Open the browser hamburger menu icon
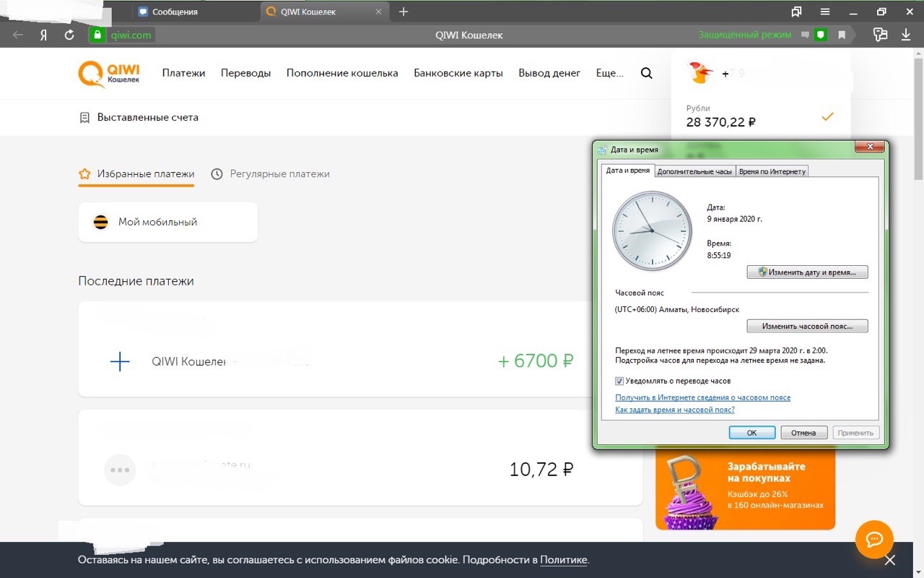The image size is (924, 578). point(825,12)
